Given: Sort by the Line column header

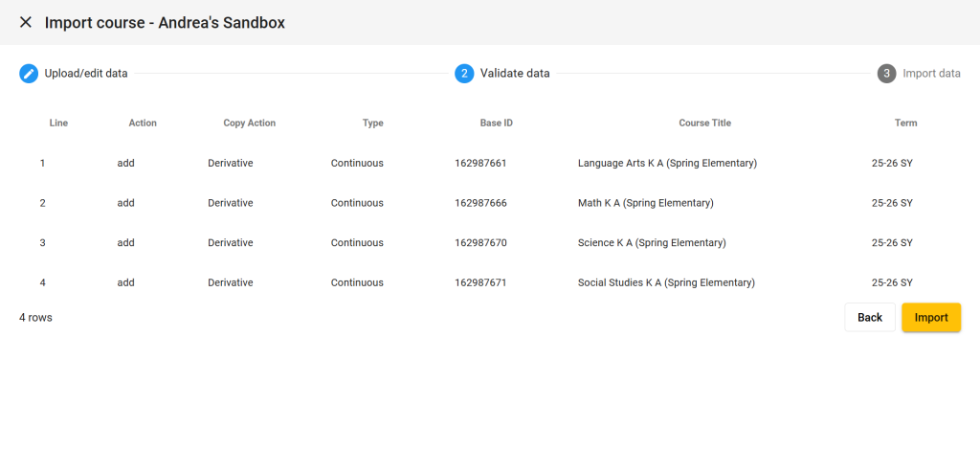Looking at the screenshot, I should click(58, 123).
